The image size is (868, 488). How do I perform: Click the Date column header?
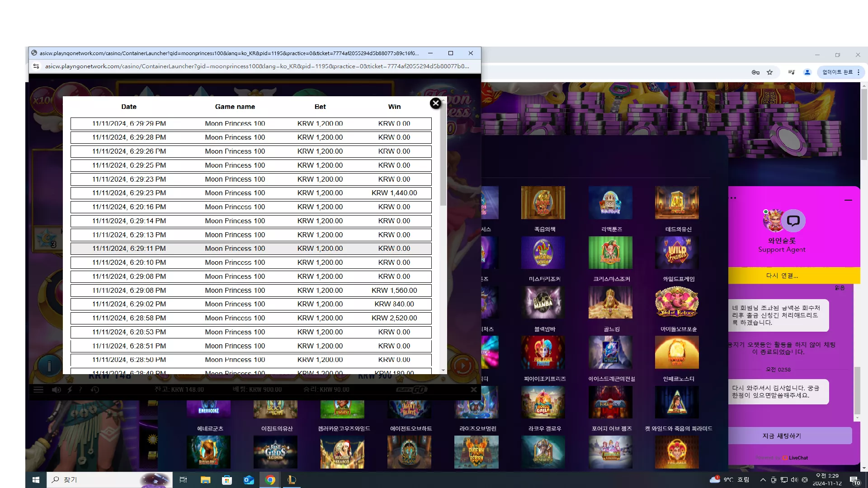pyautogui.click(x=129, y=107)
